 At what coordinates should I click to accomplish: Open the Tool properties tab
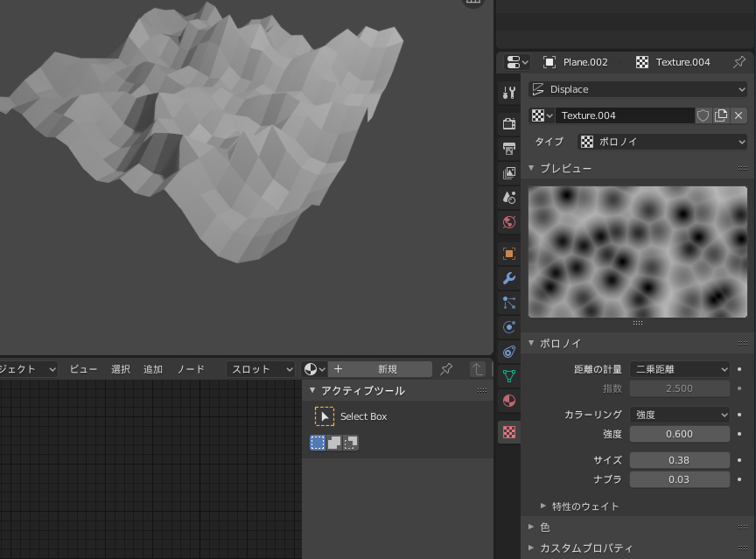pyautogui.click(x=509, y=92)
